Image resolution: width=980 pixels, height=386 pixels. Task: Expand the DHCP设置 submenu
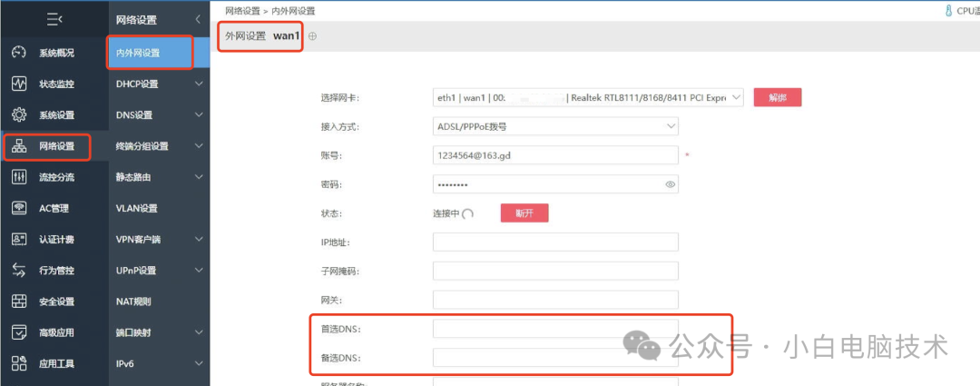(199, 84)
